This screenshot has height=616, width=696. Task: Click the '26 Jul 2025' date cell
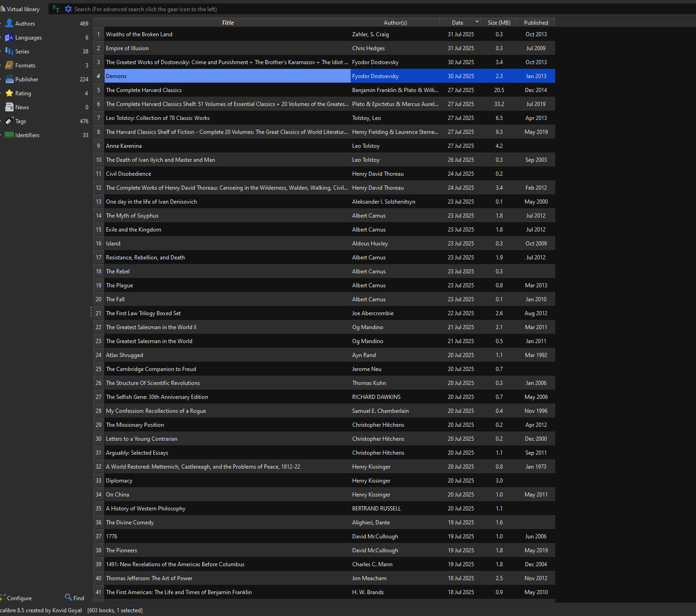(461, 160)
